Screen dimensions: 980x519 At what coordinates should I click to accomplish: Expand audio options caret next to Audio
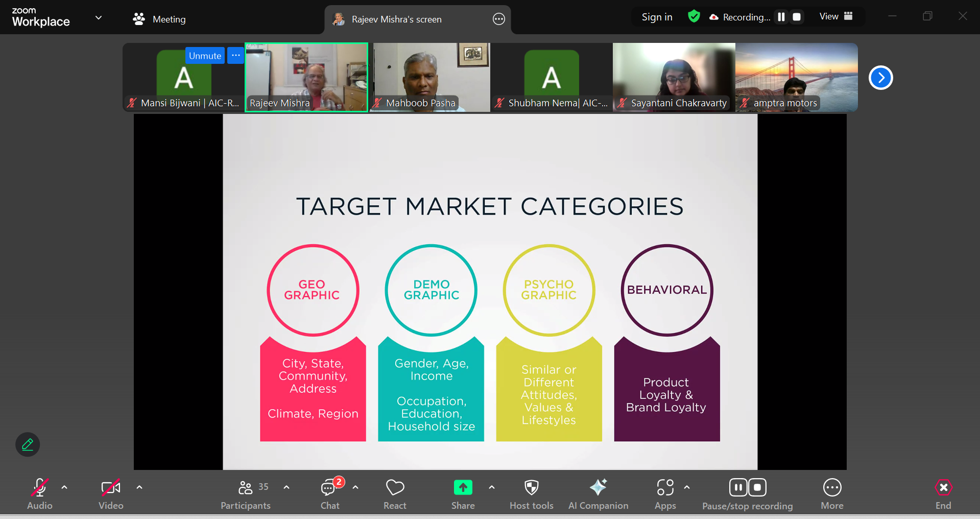tap(64, 487)
